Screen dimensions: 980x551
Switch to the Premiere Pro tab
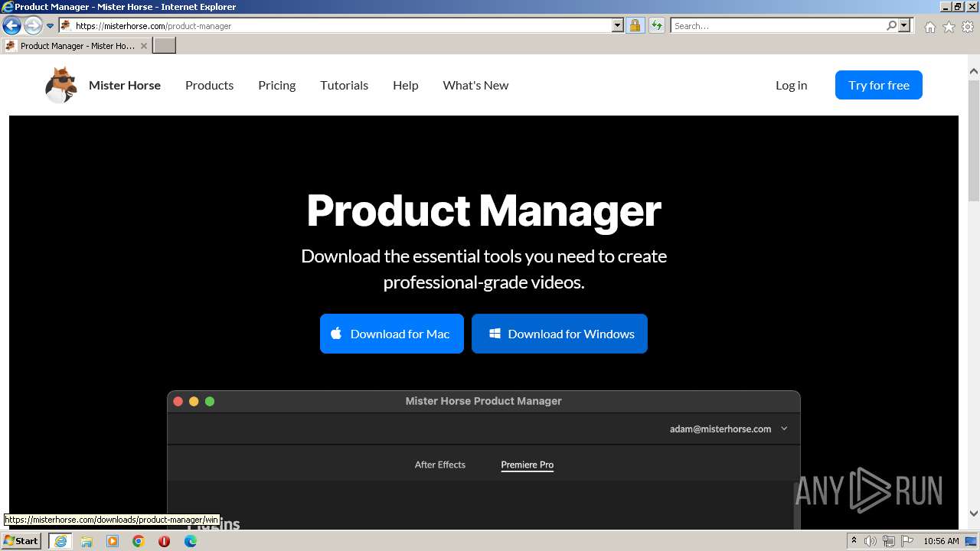(x=527, y=465)
